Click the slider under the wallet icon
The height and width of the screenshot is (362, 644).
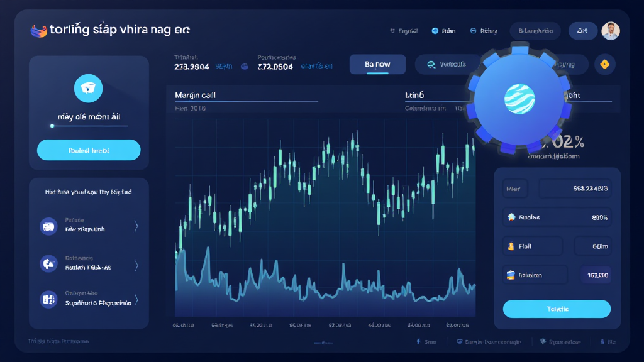tap(89, 126)
